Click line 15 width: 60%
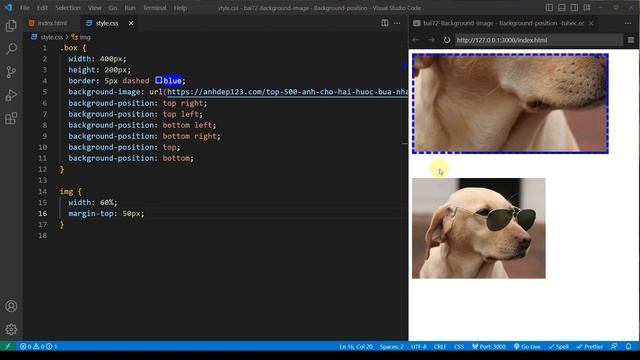This screenshot has width=640, height=360. tap(93, 202)
